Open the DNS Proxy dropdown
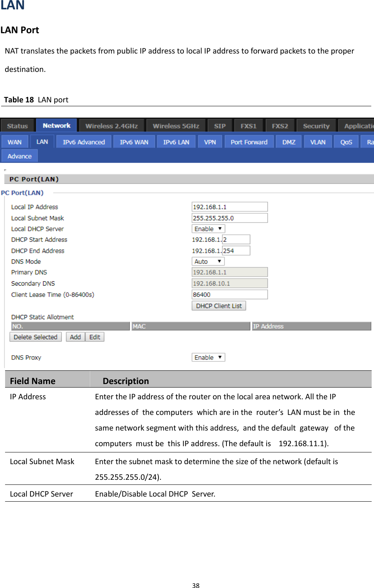 click(208, 357)
